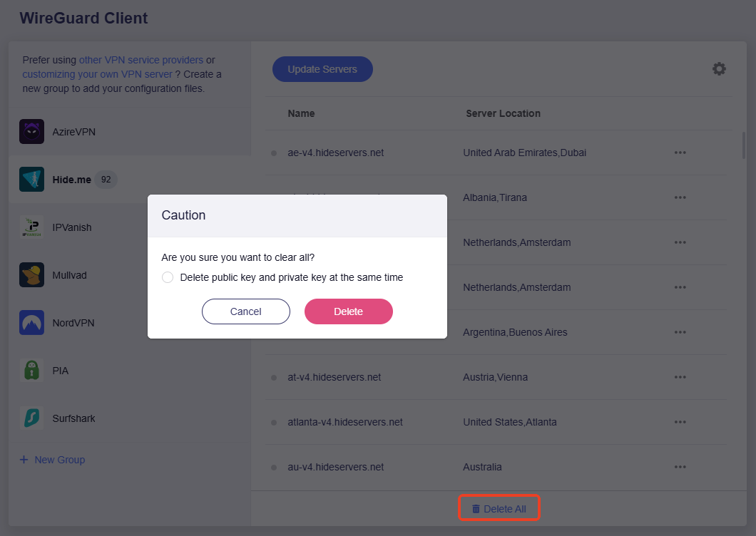Open settings with the gear icon

click(719, 69)
